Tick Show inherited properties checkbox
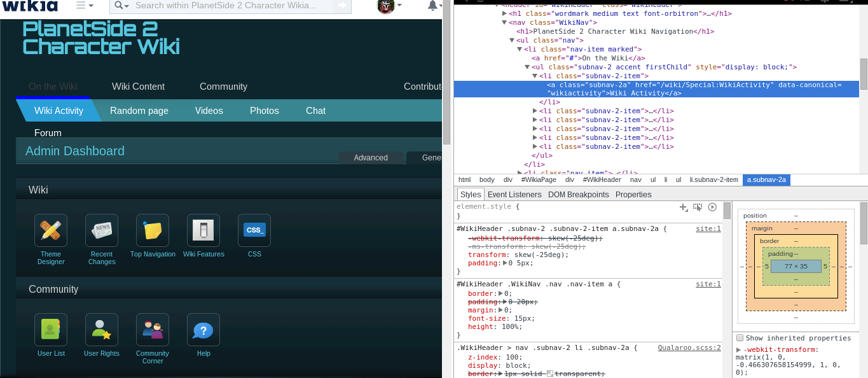Viewport: 868px width, 378px height. point(740,338)
